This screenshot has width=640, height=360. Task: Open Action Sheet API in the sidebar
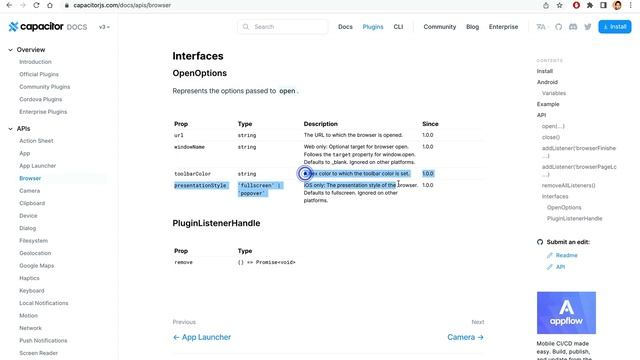pyautogui.click(x=36, y=141)
